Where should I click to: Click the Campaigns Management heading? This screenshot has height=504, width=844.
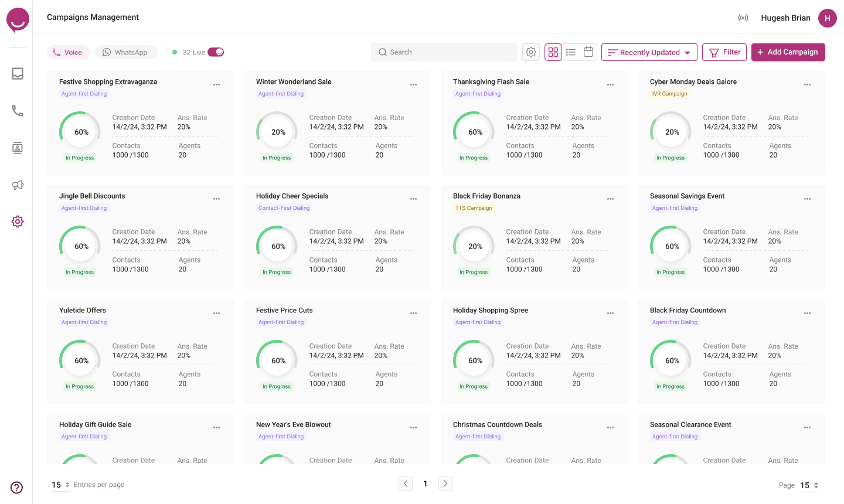tap(93, 17)
